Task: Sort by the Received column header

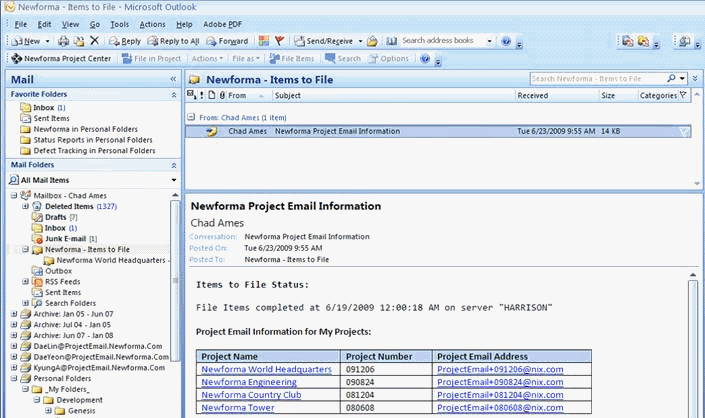Action: point(557,95)
